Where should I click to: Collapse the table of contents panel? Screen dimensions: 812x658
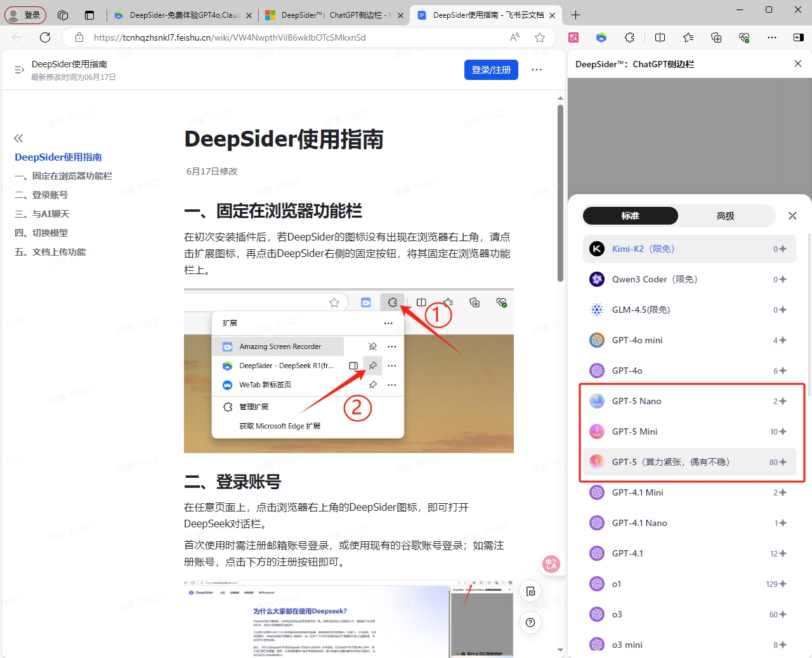(18, 138)
